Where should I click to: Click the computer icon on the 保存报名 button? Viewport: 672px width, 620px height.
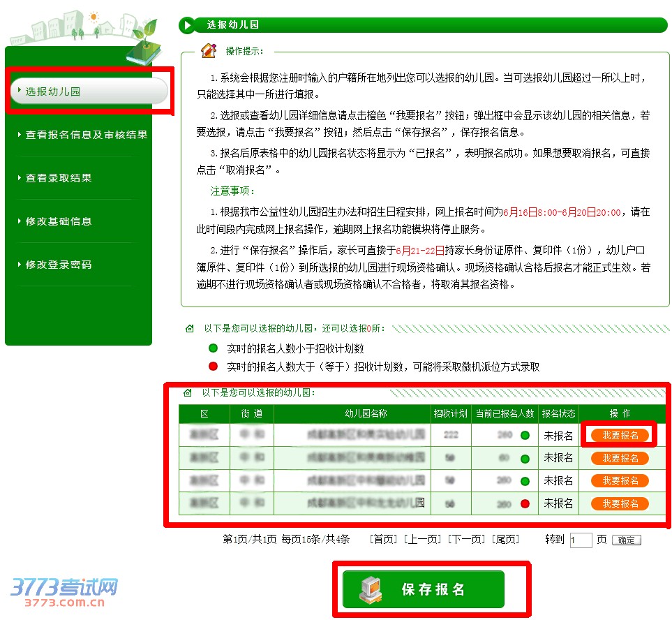371,589
